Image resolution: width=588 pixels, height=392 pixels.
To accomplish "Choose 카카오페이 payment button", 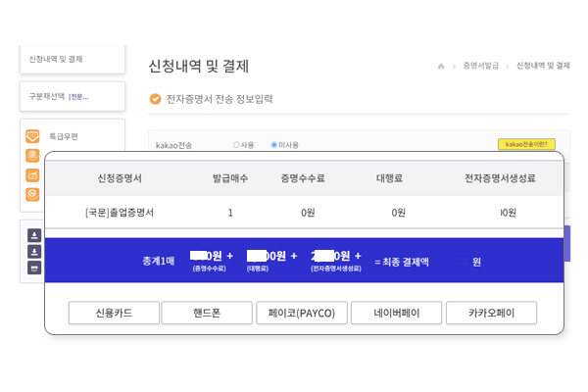I will click(x=491, y=313).
